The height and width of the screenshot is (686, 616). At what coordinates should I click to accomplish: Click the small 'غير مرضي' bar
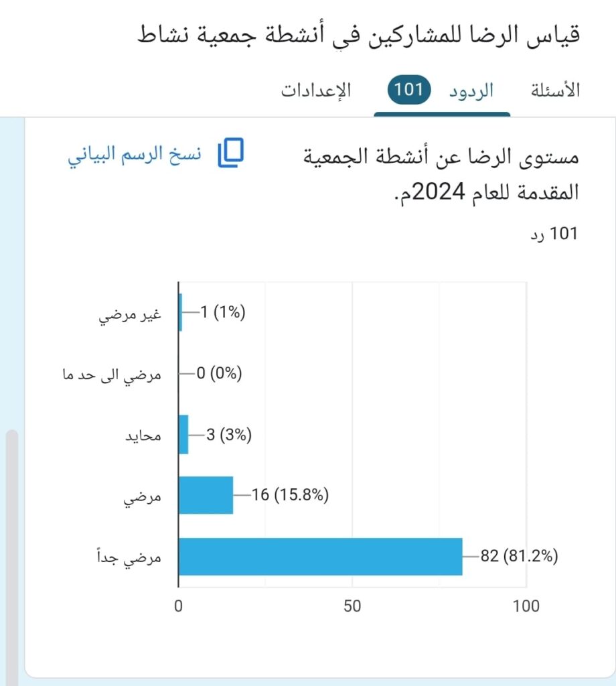click(181, 312)
